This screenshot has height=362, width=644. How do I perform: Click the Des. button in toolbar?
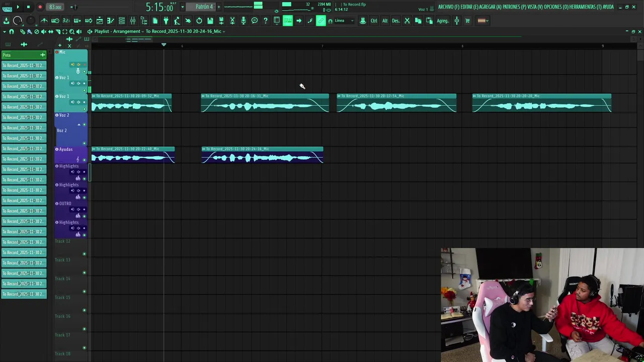(x=396, y=21)
